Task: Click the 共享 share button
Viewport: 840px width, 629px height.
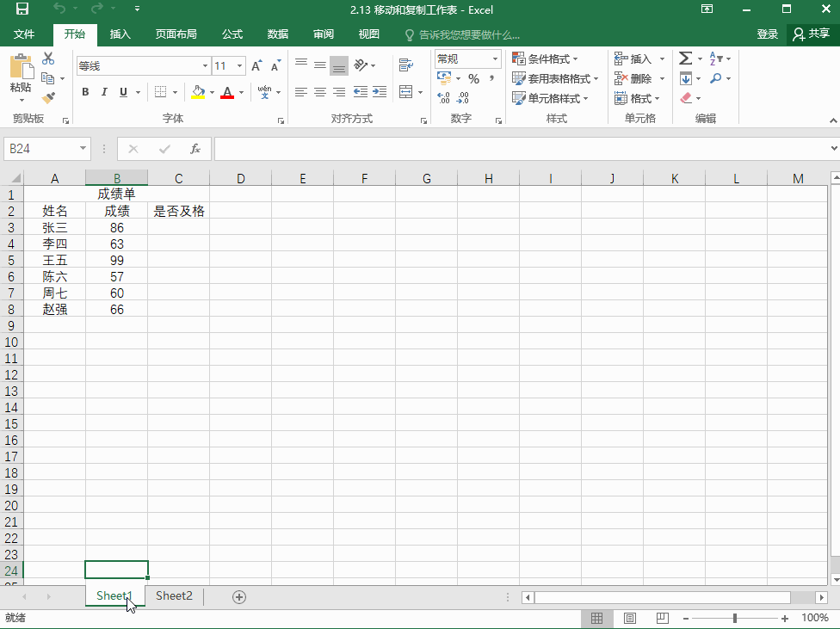Action: tap(812, 34)
